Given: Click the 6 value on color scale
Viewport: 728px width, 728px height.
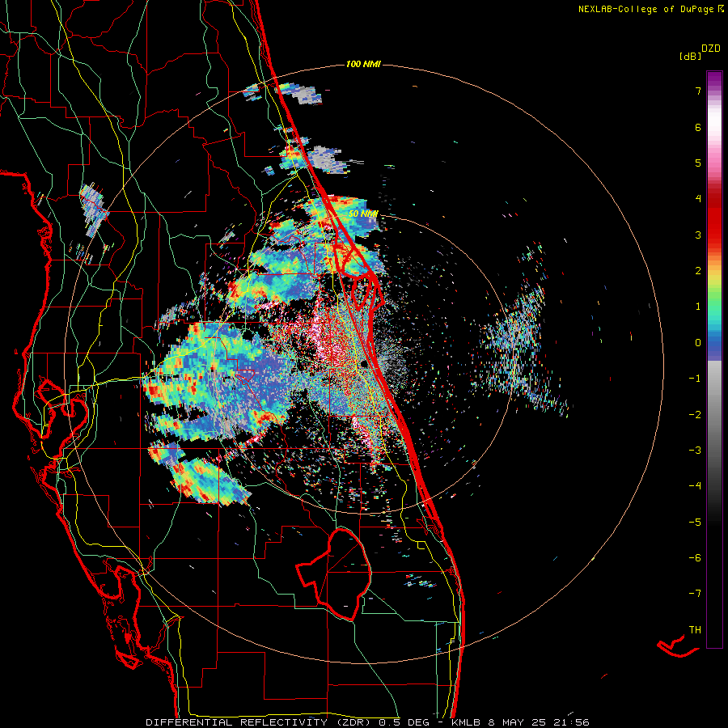Looking at the screenshot, I should click(x=698, y=127).
